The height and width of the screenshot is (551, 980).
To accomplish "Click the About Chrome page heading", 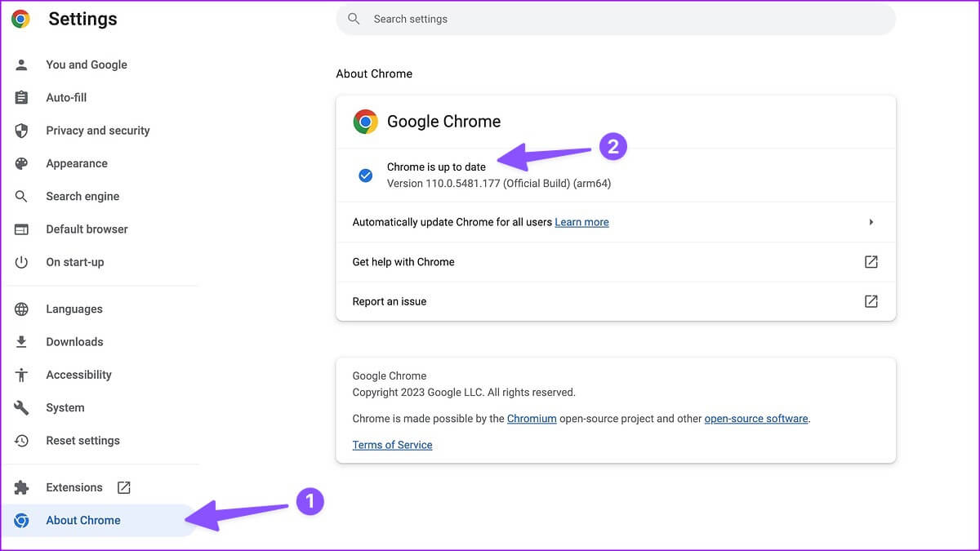I will pos(374,73).
